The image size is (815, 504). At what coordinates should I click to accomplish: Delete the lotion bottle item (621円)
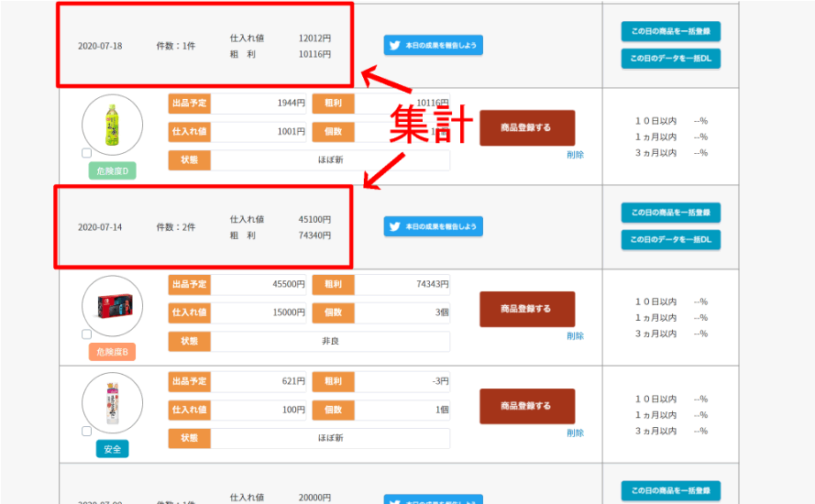tap(575, 433)
